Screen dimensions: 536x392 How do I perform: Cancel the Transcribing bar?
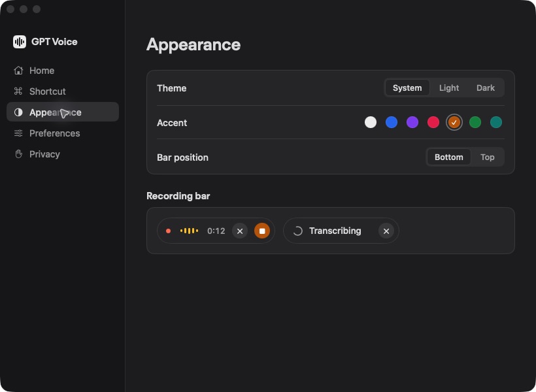point(386,231)
